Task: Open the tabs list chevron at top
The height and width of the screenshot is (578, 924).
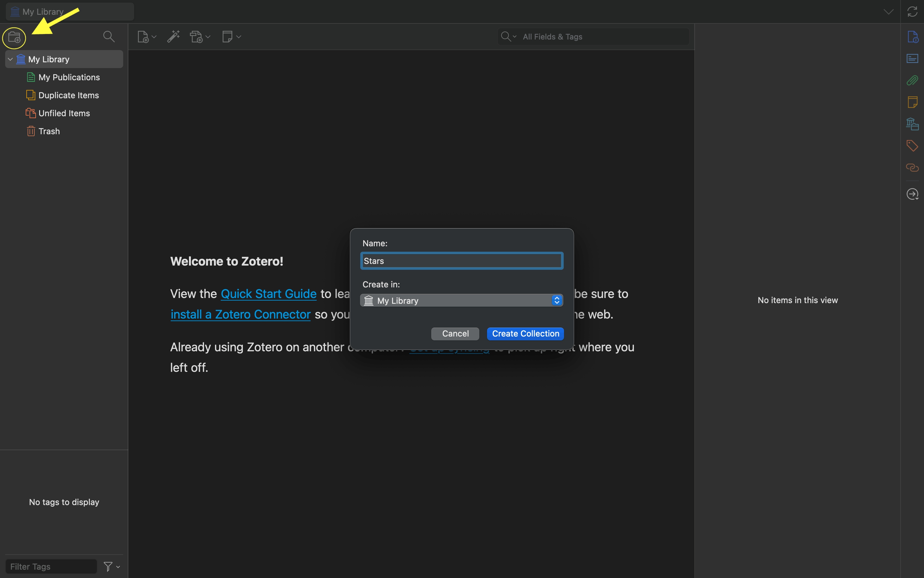Action: 888,12
